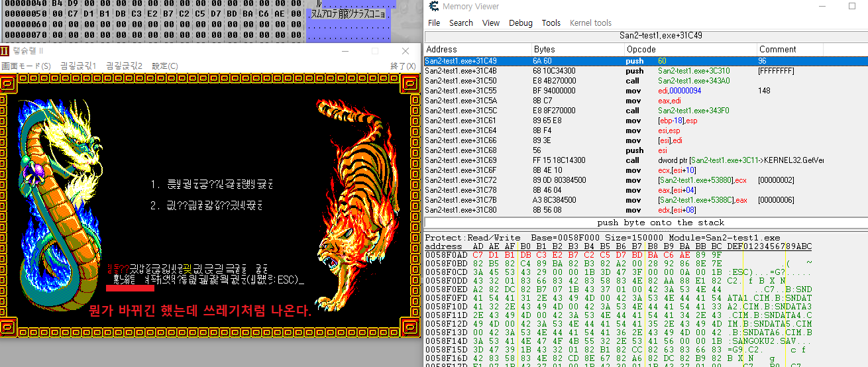The width and height of the screenshot is (868, 367).
Task: Click the San2-test1.exe+31C49 address header bar
Action: [x=646, y=35]
